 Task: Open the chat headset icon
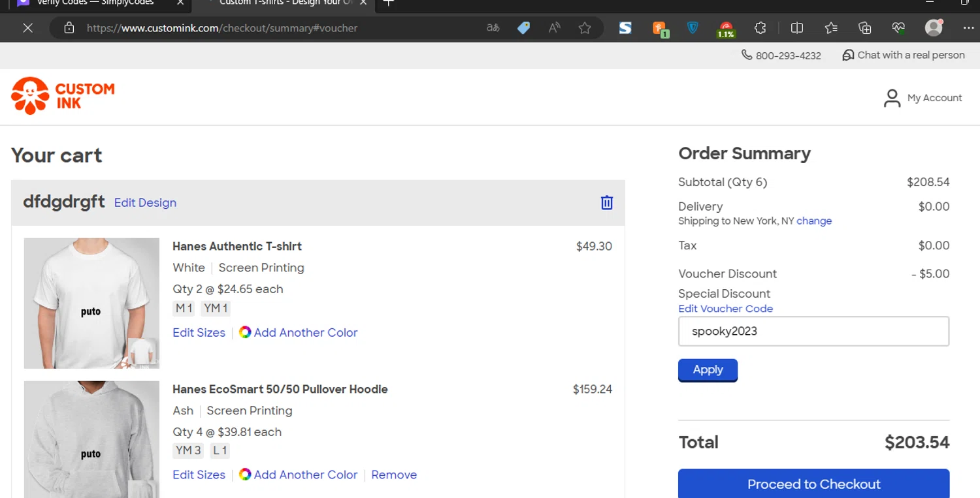848,55
